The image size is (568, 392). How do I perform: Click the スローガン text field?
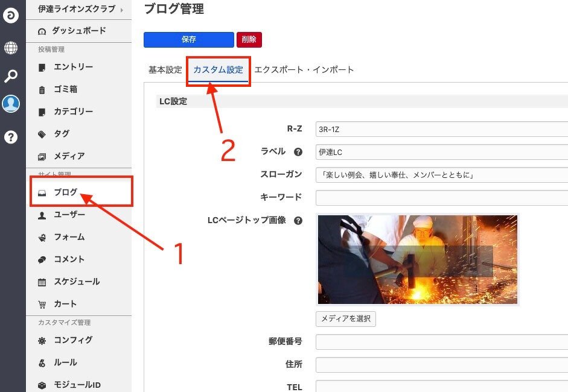coord(441,175)
